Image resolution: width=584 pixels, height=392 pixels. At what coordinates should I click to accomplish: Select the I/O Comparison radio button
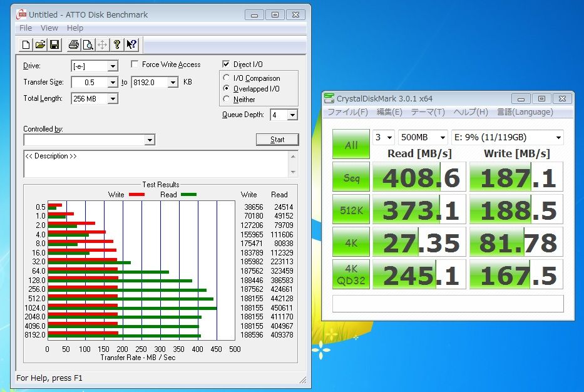pos(227,78)
